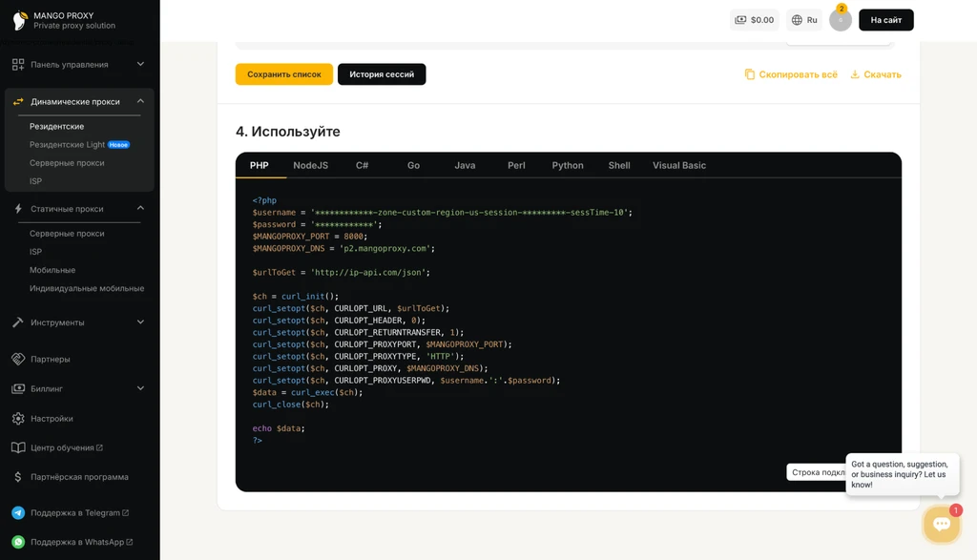Viewport: 977px width, 560px height.
Task: Click the На сайт button
Action: pos(886,20)
